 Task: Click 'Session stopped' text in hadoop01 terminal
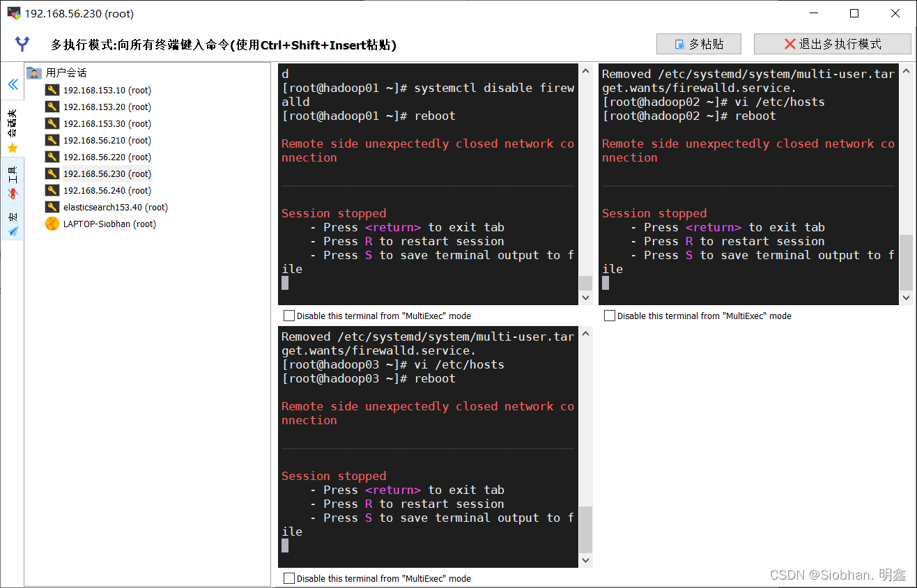coord(334,213)
